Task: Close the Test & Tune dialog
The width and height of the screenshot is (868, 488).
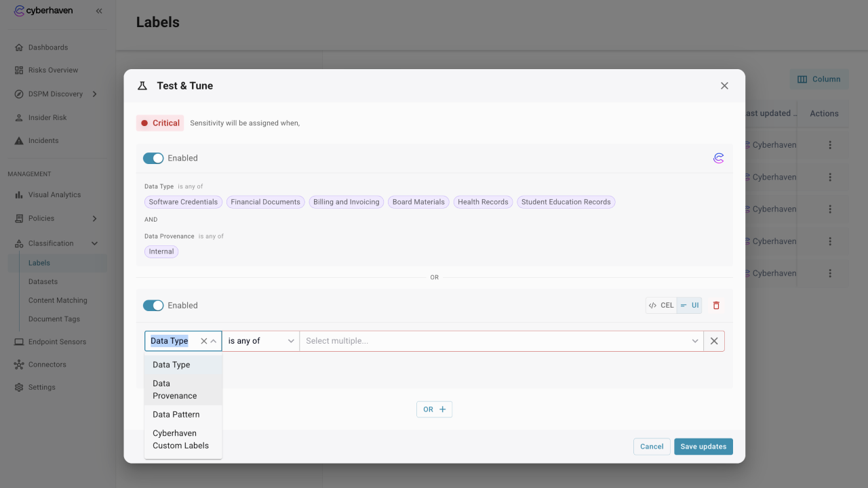Action: tap(724, 86)
